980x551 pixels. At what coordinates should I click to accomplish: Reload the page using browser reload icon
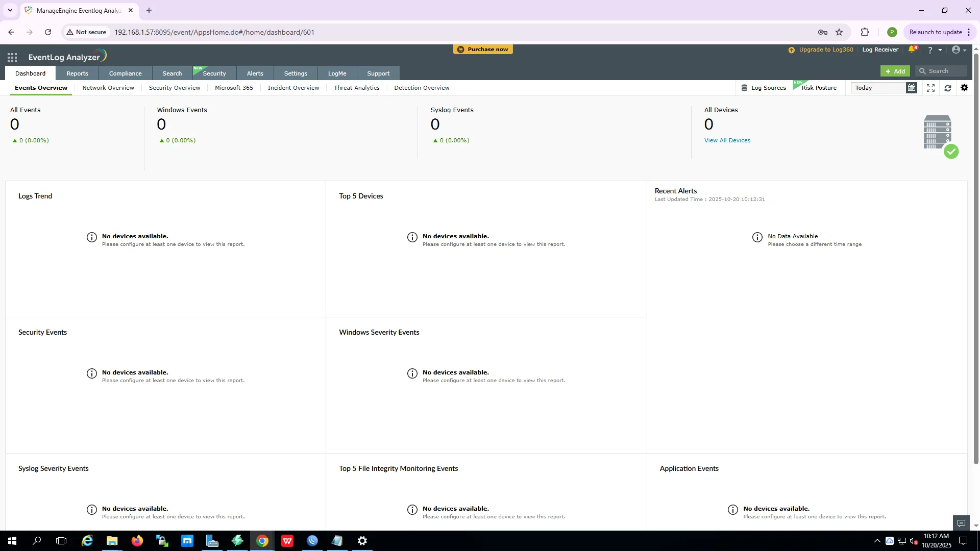tap(48, 32)
